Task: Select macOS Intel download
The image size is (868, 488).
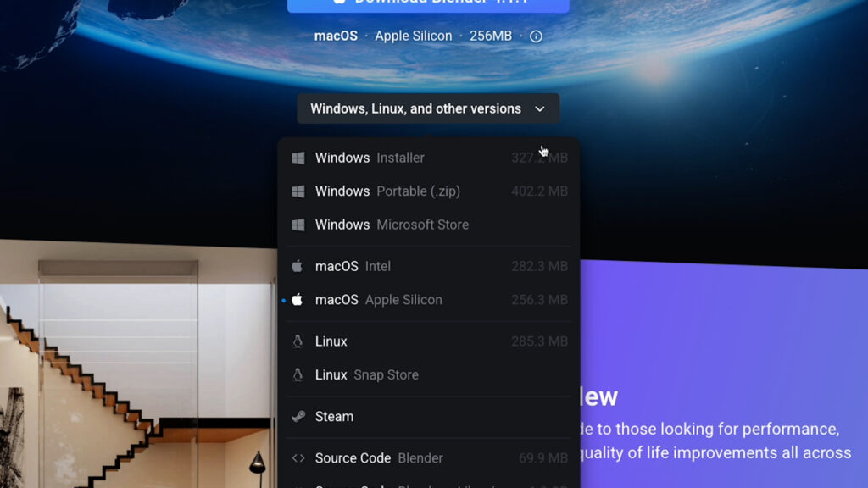Action: coord(429,266)
